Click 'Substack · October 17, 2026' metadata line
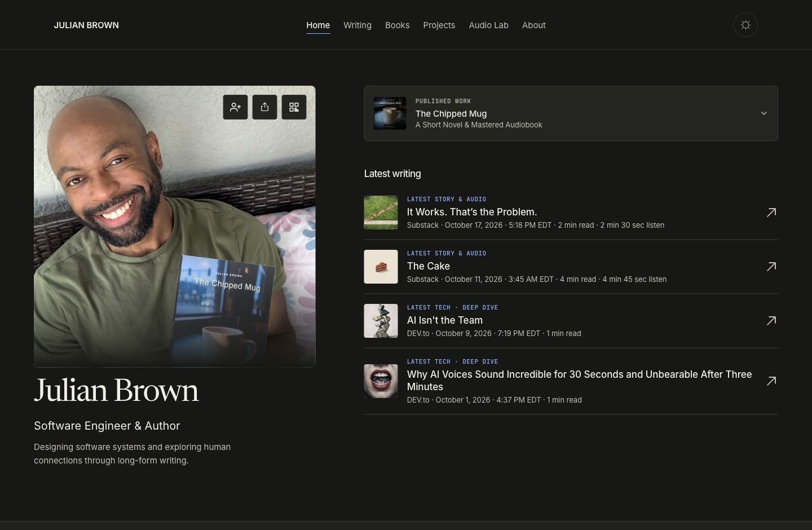The height and width of the screenshot is (530, 812). coord(536,225)
